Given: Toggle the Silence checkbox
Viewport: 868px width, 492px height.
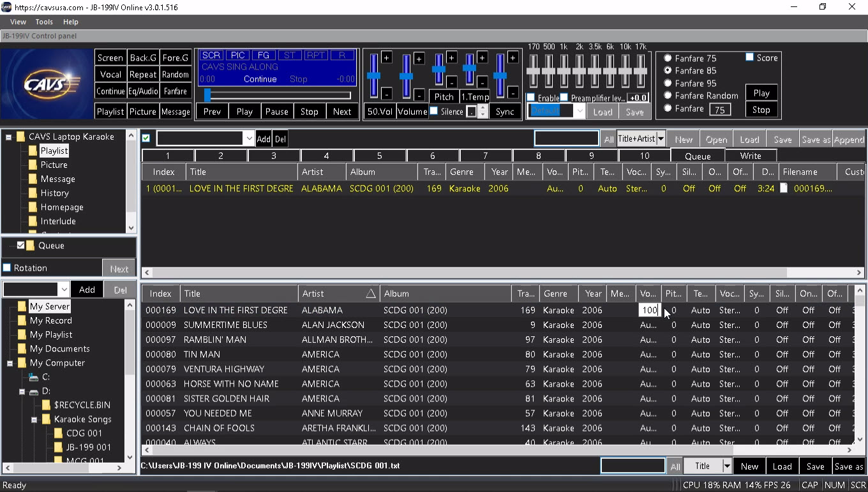Looking at the screenshot, I should tap(434, 111).
